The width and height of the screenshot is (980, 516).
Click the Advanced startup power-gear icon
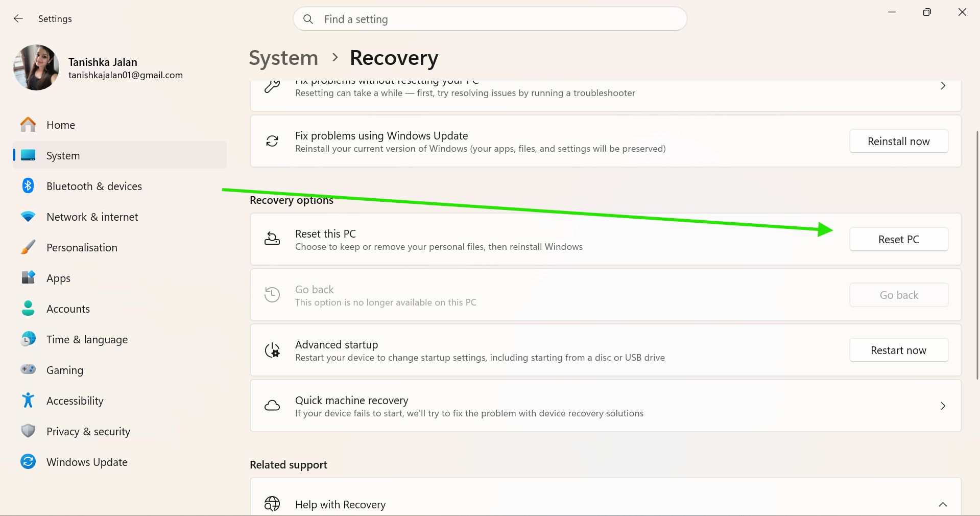point(272,350)
